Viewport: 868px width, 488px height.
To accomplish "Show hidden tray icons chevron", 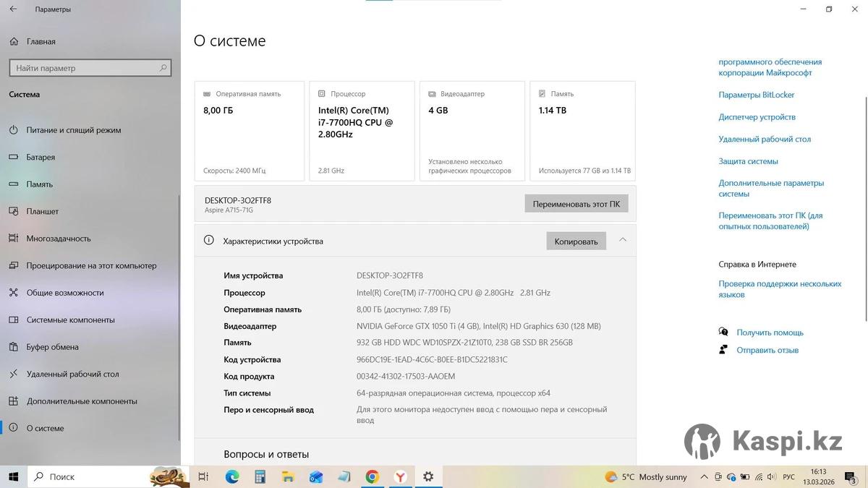I will pyautogui.click(x=704, y=477).
